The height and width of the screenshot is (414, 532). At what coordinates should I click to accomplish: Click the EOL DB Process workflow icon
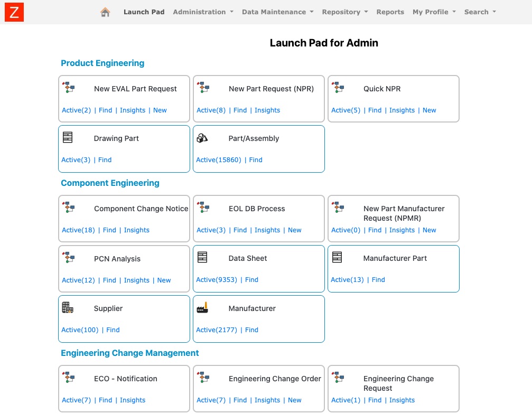(x=203, y=207)
